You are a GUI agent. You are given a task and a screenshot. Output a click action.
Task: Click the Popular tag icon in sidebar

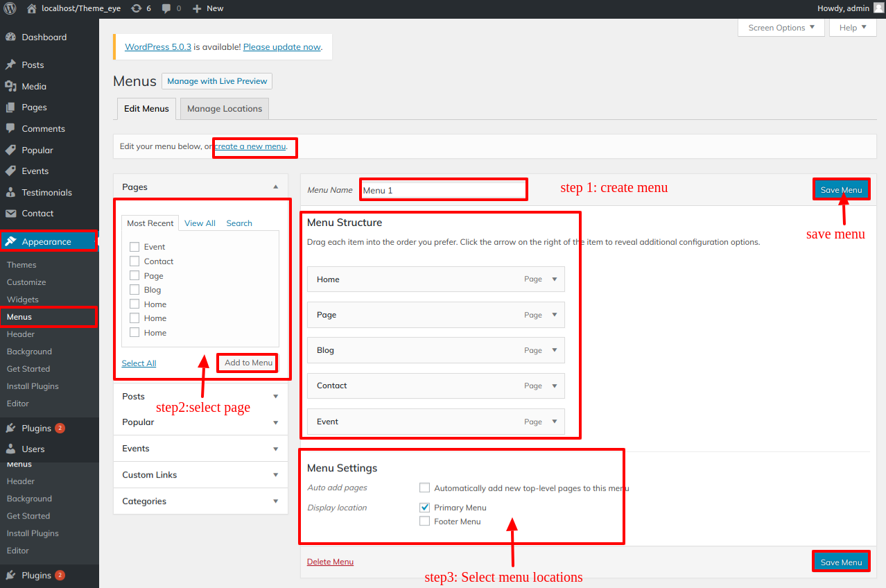tap(10, 150)
